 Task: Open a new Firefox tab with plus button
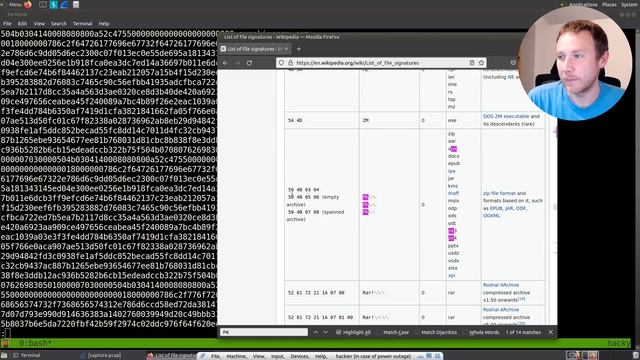pos(299,49)
